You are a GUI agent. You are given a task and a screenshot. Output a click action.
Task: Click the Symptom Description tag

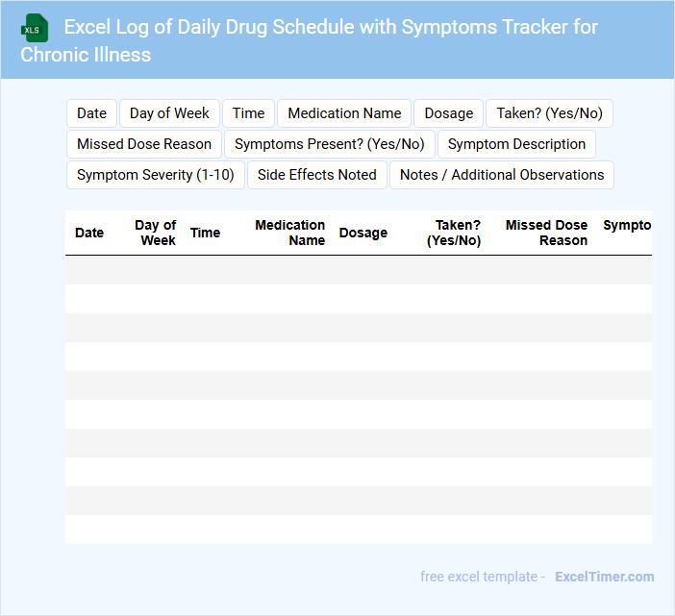pyautogui.click(x=516, y=144)
